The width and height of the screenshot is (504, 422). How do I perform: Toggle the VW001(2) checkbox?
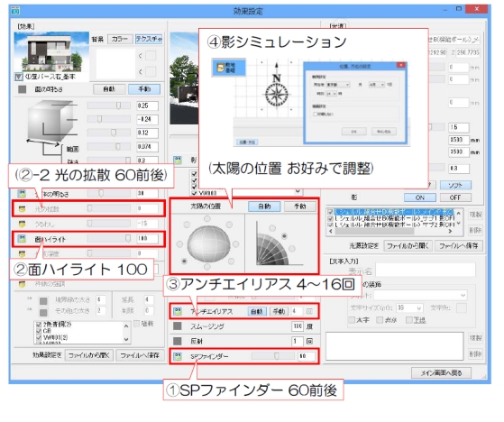39,337
